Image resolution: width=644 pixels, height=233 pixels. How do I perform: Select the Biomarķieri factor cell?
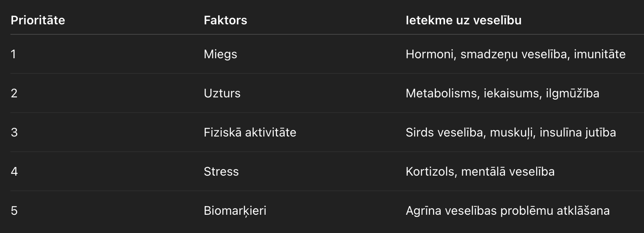(235, 211)
